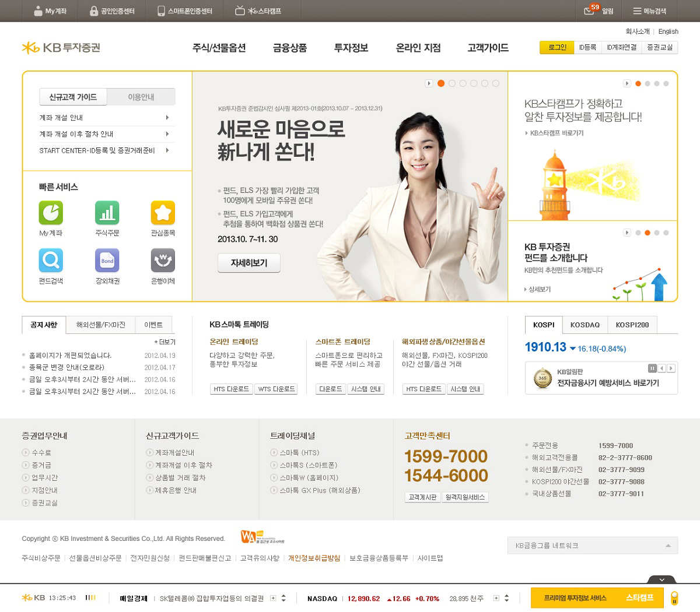
Task: Select the first dot of the 펀드 소개 banner
Action: pyautogui.click(x=638, y=233)
